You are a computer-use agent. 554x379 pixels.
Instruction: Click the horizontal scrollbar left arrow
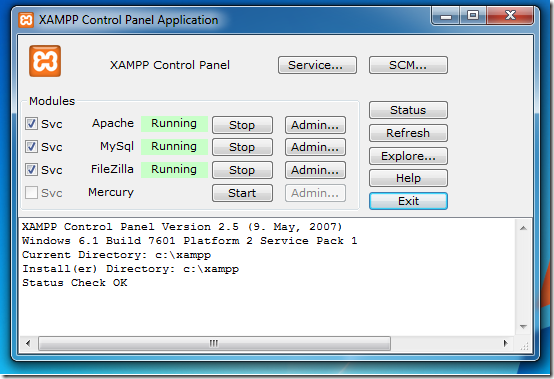(x=28, y=343)
